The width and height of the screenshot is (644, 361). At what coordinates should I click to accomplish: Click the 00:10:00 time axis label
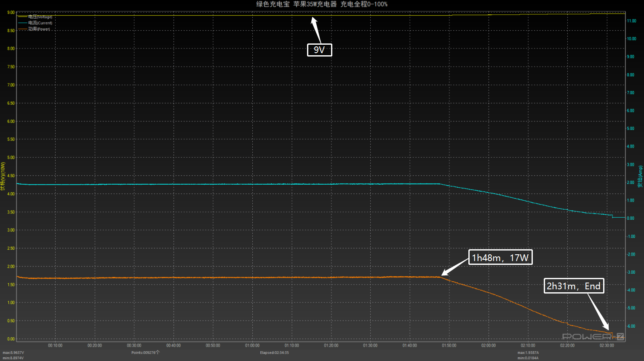[55, 345]
